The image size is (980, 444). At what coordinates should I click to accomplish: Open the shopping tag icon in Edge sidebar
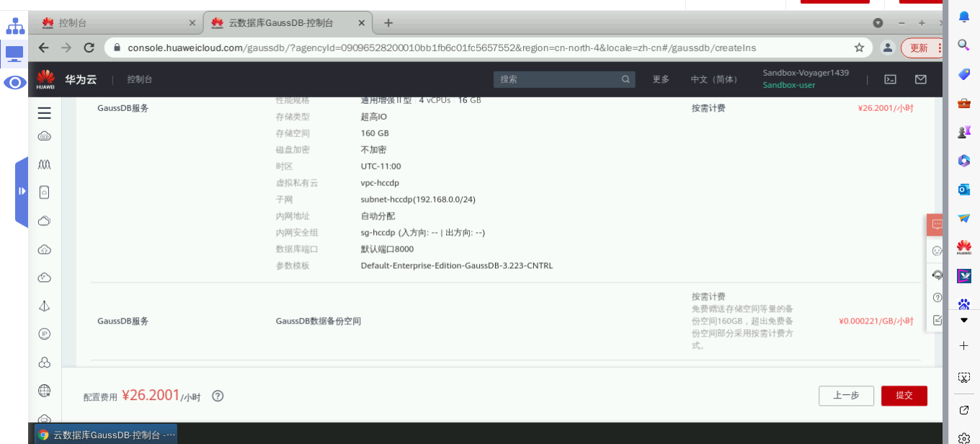[964, 74]
